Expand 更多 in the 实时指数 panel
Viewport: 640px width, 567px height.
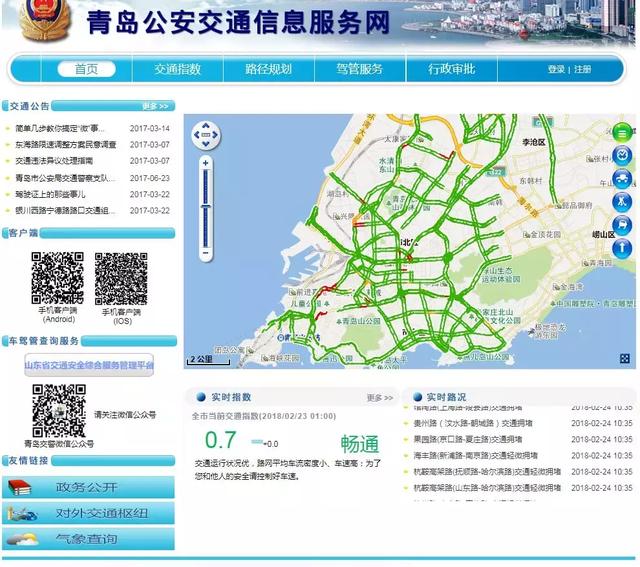pos(379,397)
